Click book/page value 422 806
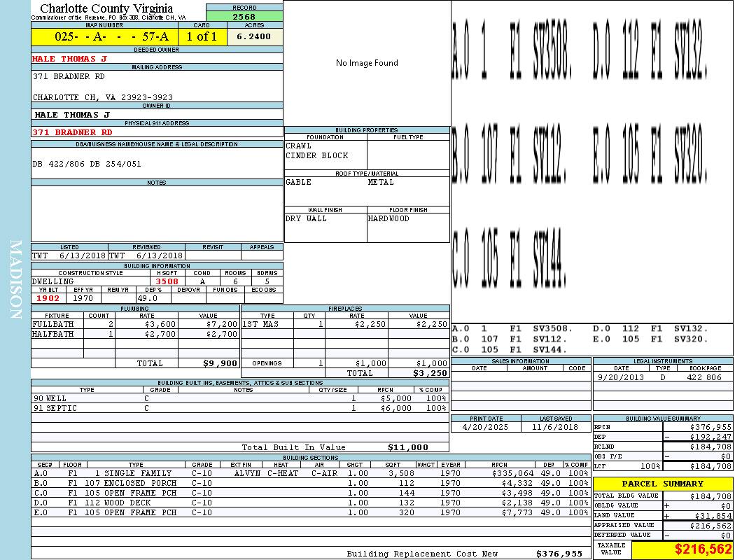This screenshot has height=560, width=735. pyautogui.click(x=704, y=377)
